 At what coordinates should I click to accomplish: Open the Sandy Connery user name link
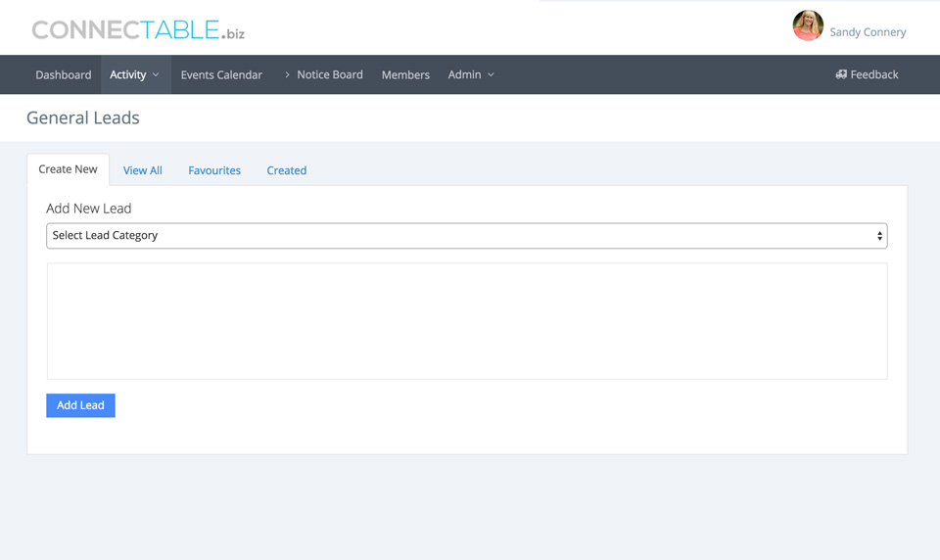coord(868,32)
